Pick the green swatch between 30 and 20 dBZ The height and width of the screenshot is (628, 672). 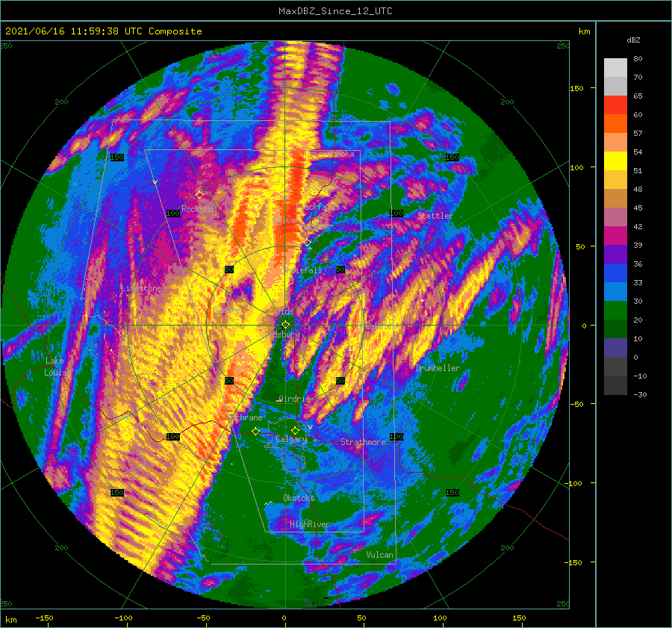click(615, 311)
